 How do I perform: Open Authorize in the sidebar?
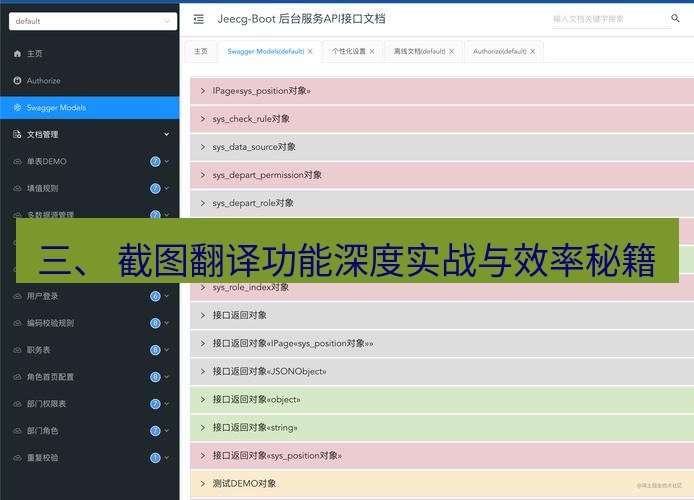(x=89, y=81)
